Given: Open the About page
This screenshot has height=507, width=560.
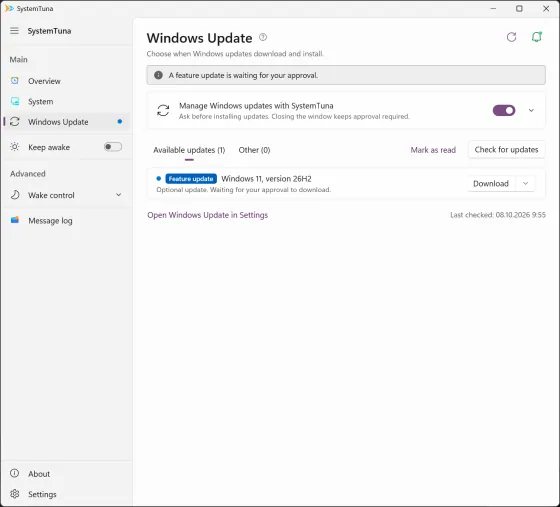Looking at the screenshot, I should click(66, 474).
